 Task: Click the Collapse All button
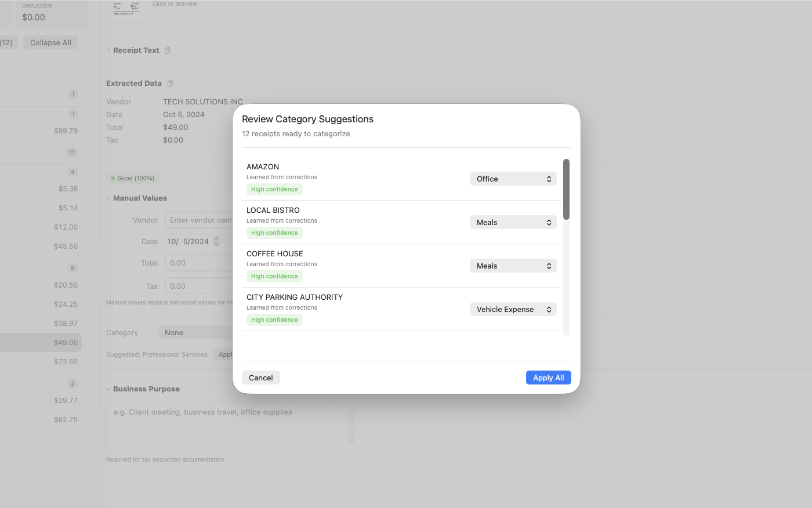(50, 42)
